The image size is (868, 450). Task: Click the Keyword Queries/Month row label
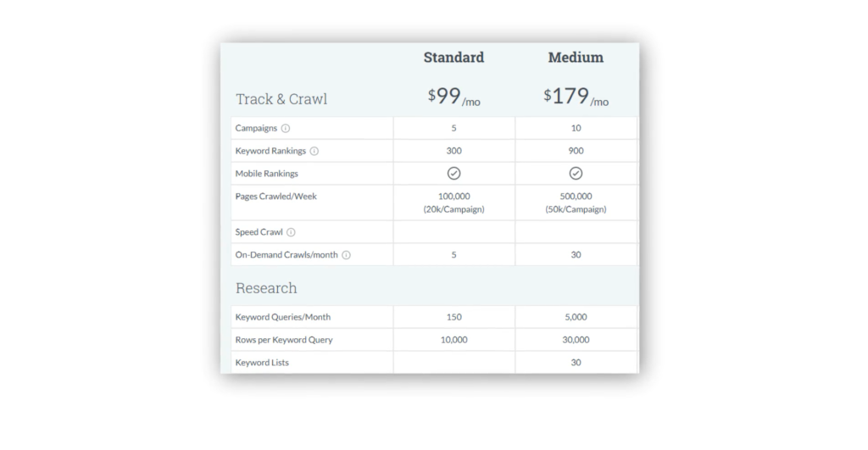coord(283,317)
